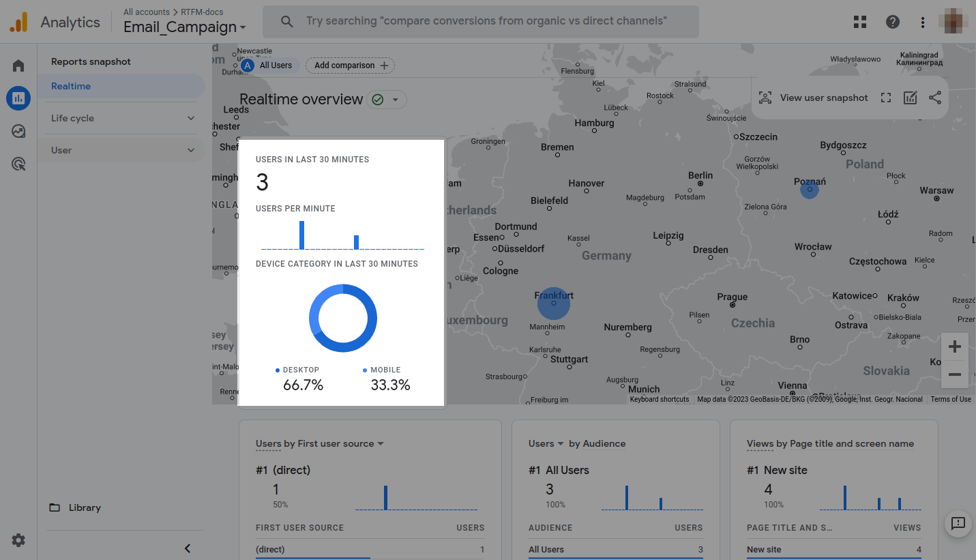976x560 pixels.
Task: Open Admin settings gear icon
Action: point(18,540)
